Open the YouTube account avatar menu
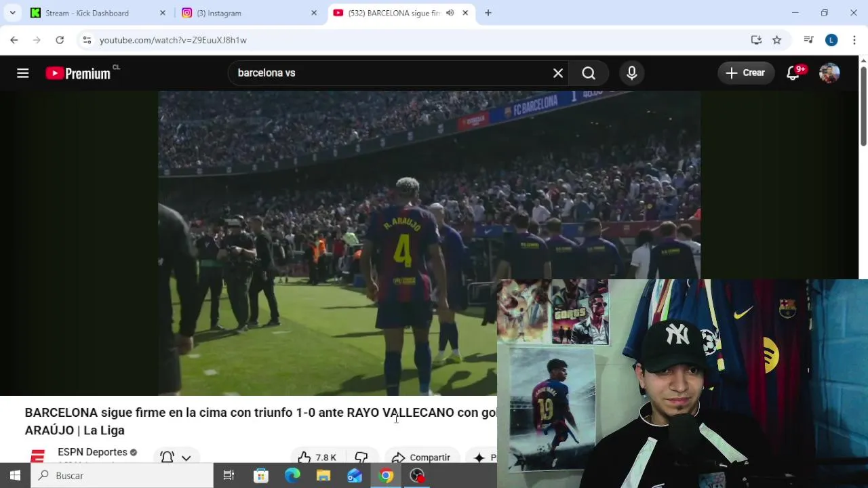The image size is (868, 488). tap(829, 73)
